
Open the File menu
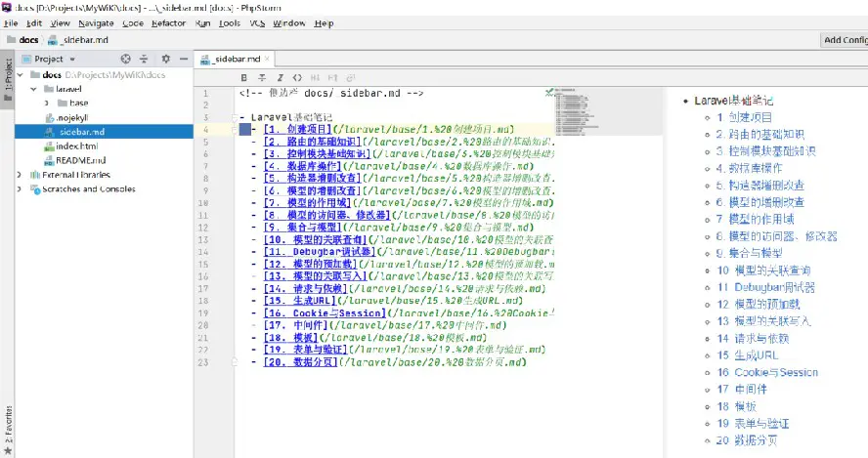tap(11, 23)
